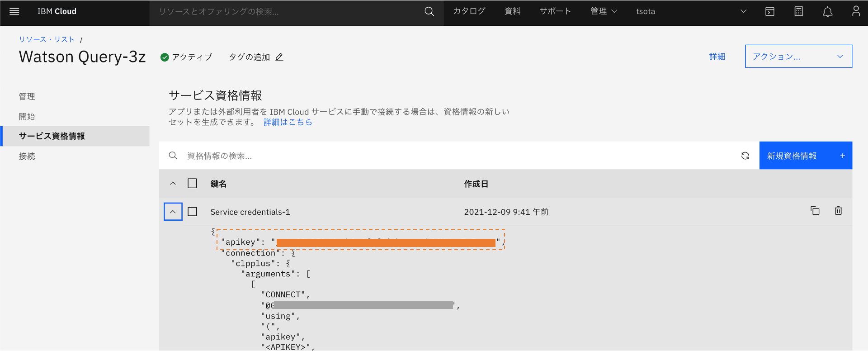
Task: Click the "CONNECT" line in the JSON
Action: pos(286,295)
